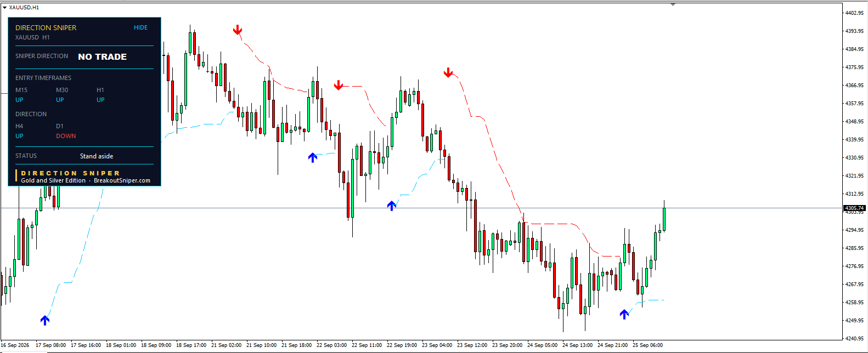The height and width of the screenshot is (353, 868).
Task: Select the blue up arrow signal near 24 Sep 21:00
Action: tap(624, 314)
